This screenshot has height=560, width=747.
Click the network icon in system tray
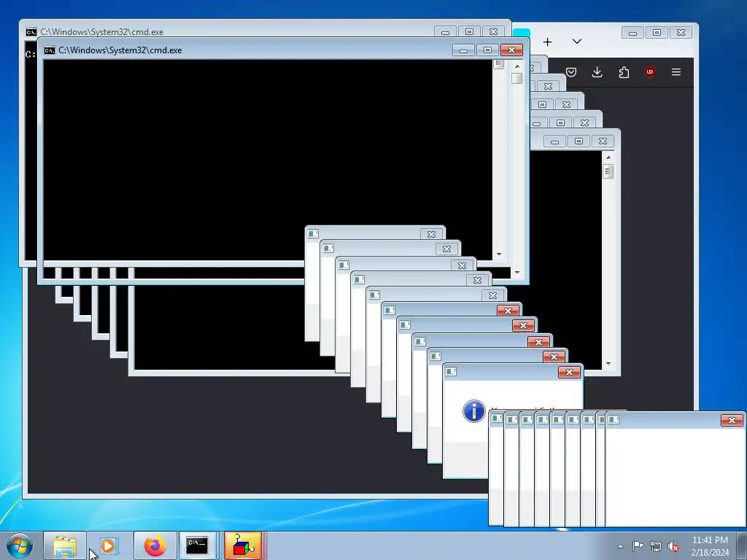point(656,546)
